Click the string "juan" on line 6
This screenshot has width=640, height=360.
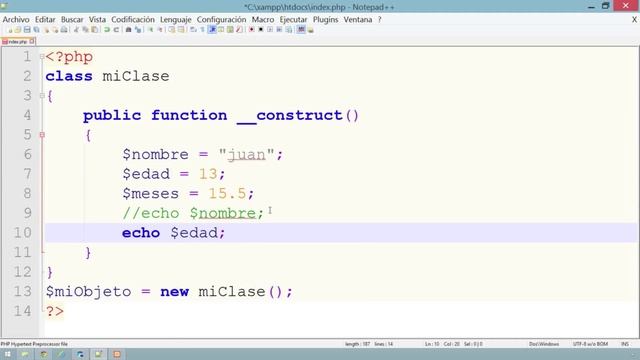tap(246, 155)
